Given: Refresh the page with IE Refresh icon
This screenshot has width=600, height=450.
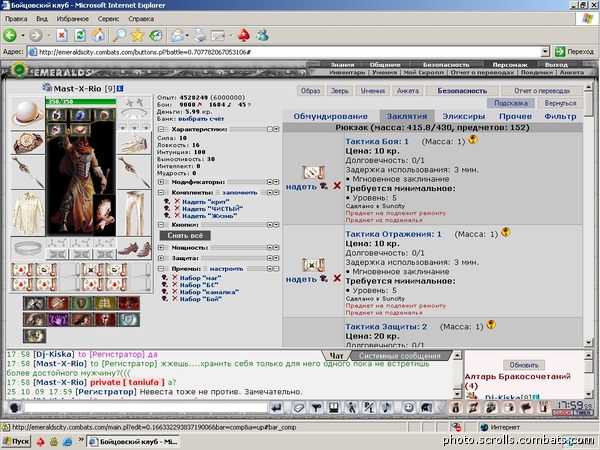Looking at the screenshot, I should (x=80, y=36).
